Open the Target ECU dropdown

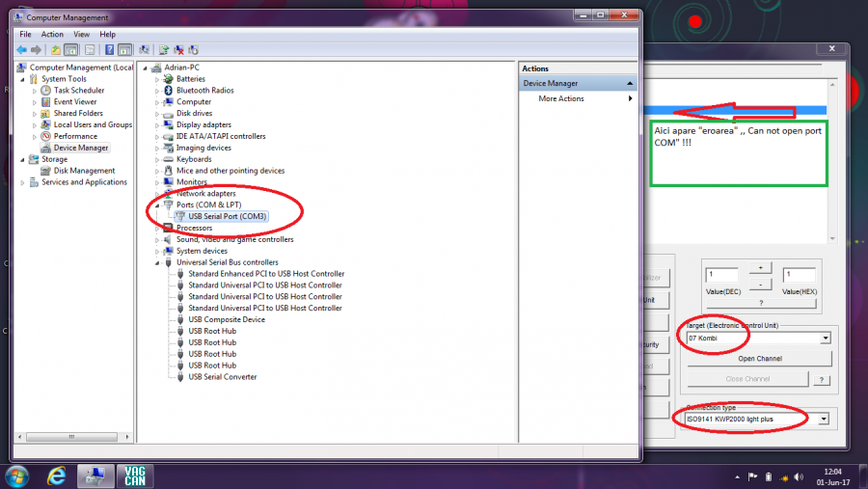coord(826,339)
